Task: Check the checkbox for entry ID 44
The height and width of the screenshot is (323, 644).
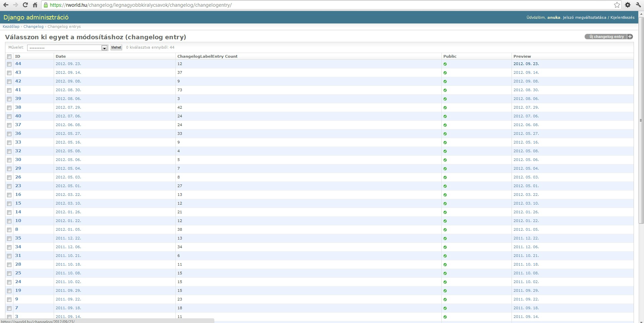Action: click(9, 64)
